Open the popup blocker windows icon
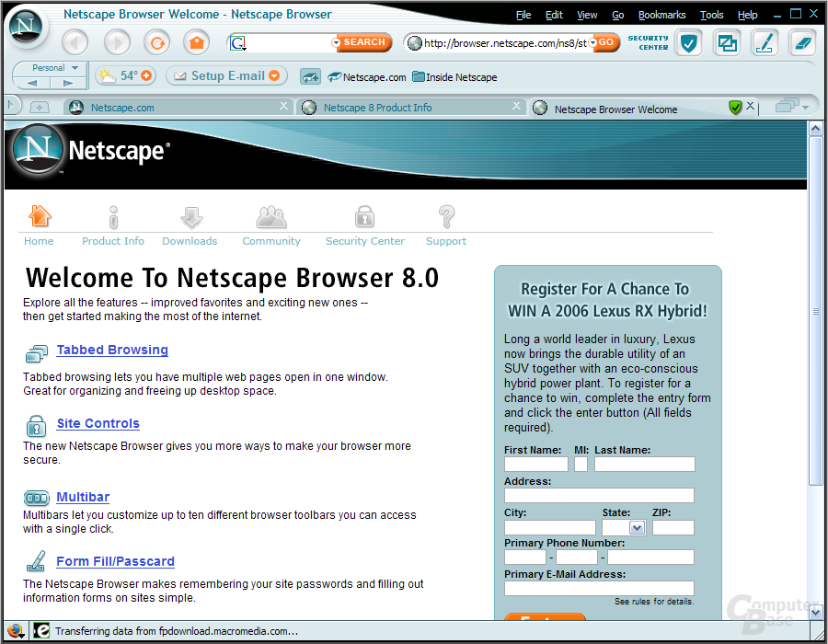The image size is (828, 644). (727, 42)
